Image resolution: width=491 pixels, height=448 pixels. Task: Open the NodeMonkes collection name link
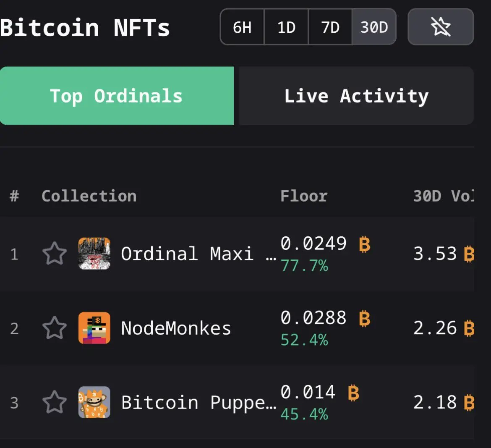point(176,328)
